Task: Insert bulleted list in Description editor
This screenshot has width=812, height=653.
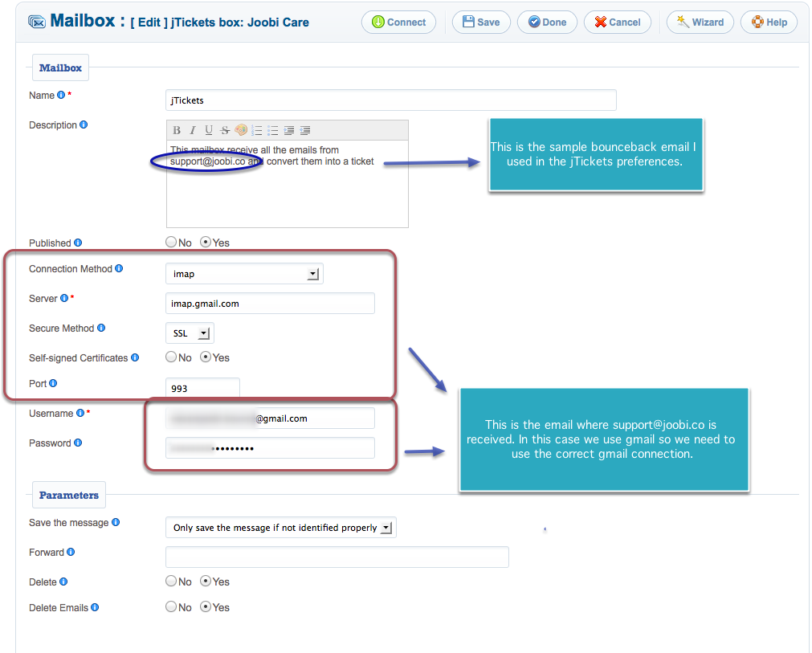Action: pyautogui.click(x=273, y=130)
